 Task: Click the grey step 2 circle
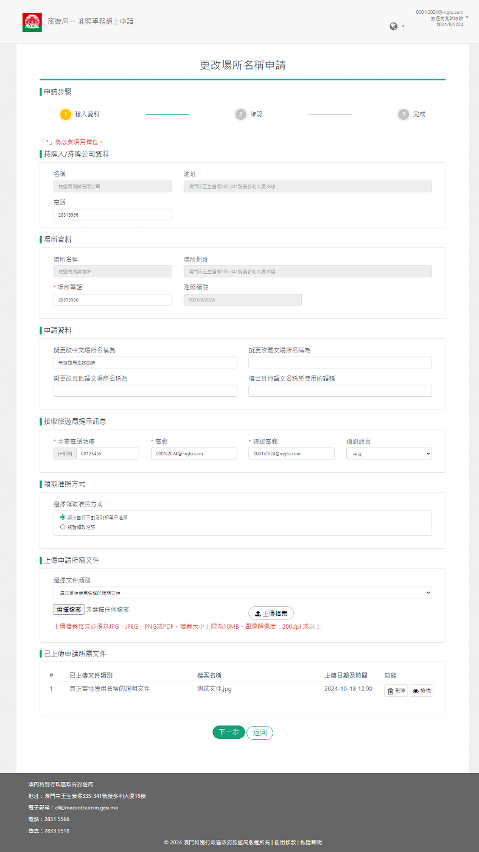point(240,115)
